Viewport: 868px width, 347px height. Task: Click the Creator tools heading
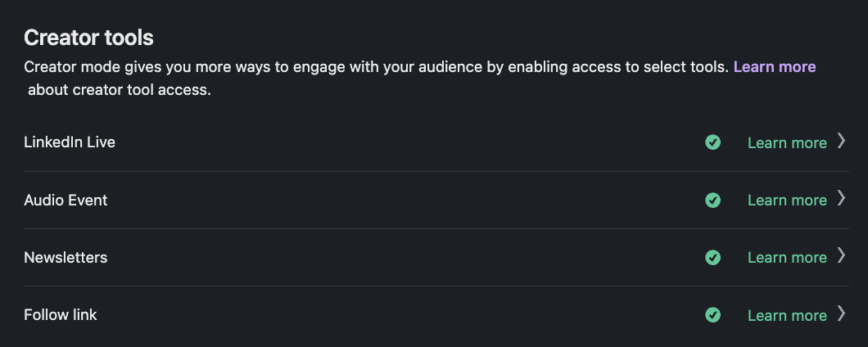tap(88, 38)
